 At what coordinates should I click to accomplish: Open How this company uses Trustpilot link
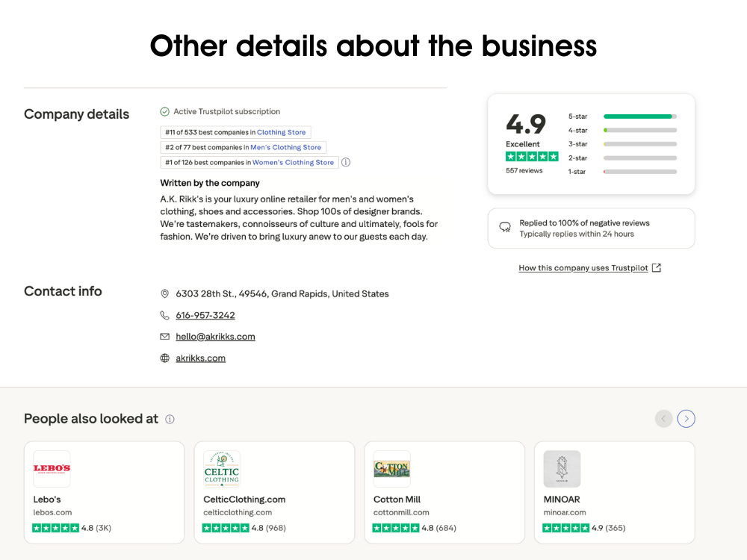pyautogui.click(x=583, y=267)
